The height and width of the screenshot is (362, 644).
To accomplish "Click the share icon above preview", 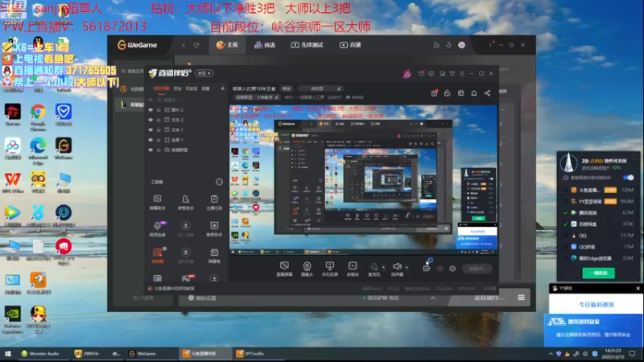I will click(x=488, y=93).
